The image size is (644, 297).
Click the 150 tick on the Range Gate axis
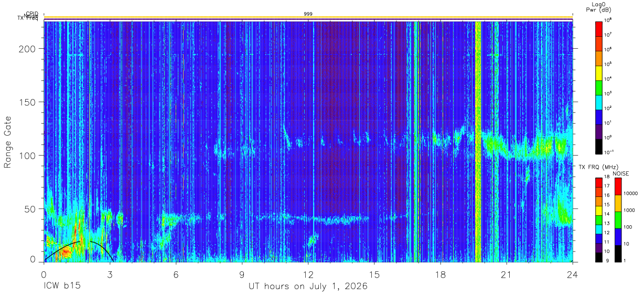28,102
